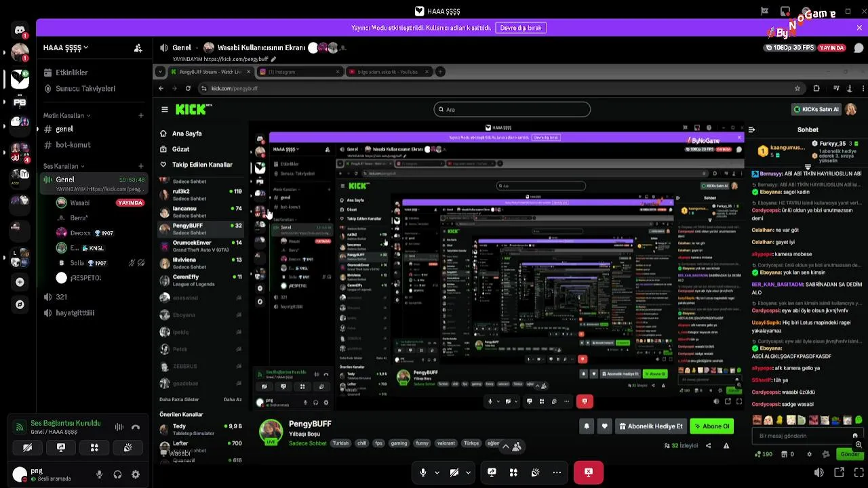Collapse Ses Kanalları category
Viewport: 868px width, 488px height.
tap(64, 166)
